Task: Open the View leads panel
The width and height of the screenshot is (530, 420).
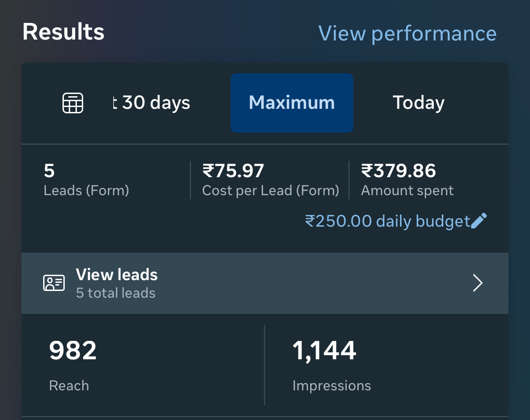Action: (x=265, y=283)
